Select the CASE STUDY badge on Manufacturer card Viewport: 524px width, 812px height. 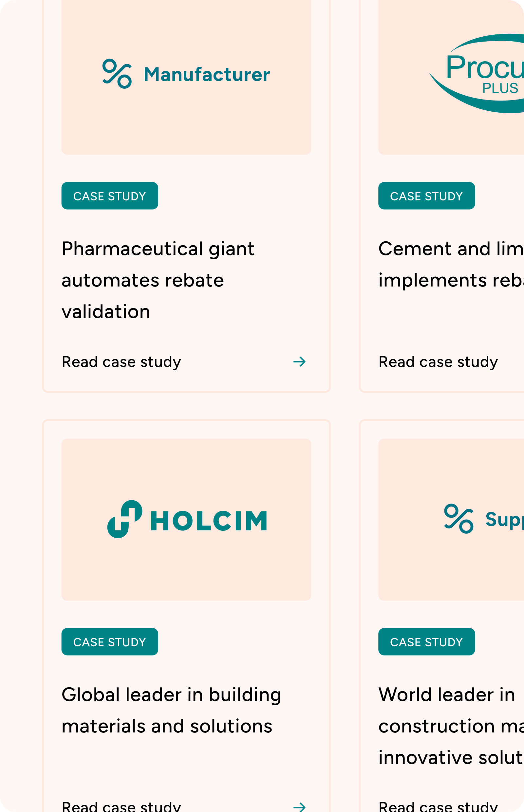coord(110,195)
